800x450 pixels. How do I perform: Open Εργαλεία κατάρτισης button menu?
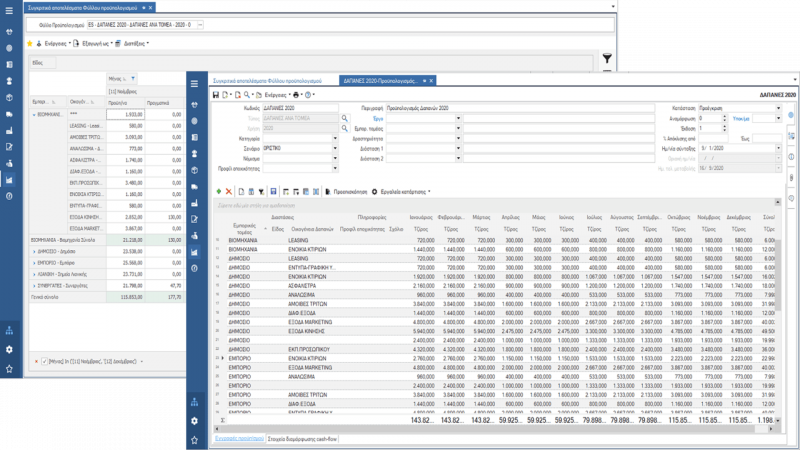pos(401,192)
